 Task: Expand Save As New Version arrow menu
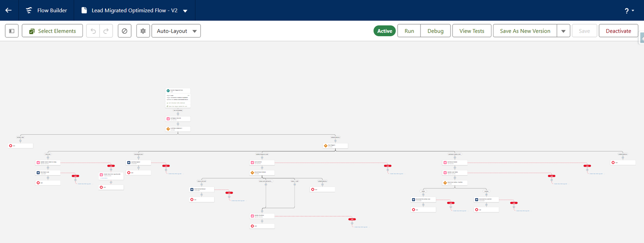(x=563, y=31)
